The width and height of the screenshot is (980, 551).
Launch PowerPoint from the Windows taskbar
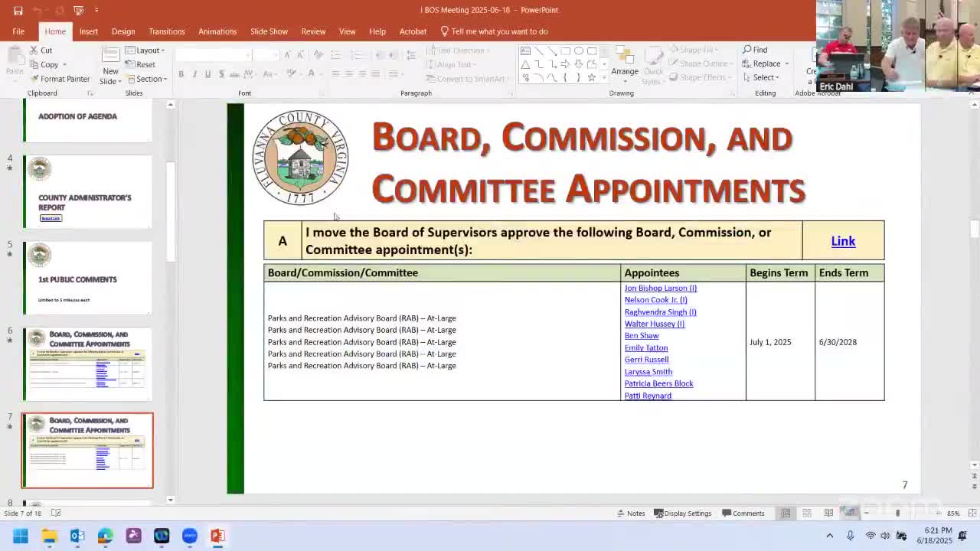click(217, 536)
